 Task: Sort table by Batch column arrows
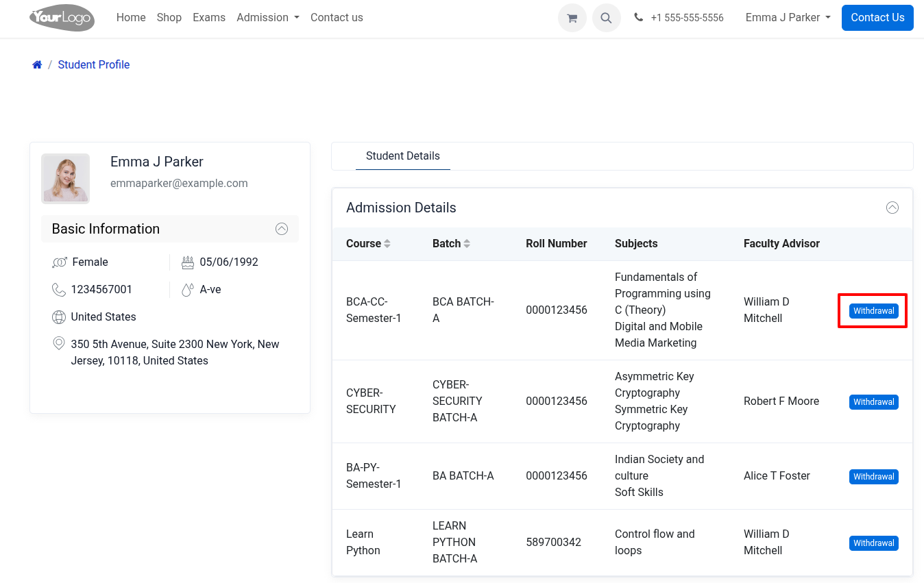tap(467, 244)
